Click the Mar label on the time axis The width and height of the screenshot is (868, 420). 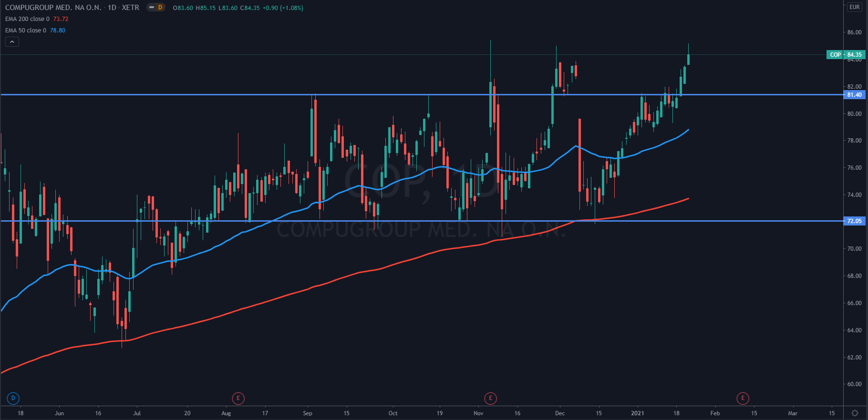[793, 413]
